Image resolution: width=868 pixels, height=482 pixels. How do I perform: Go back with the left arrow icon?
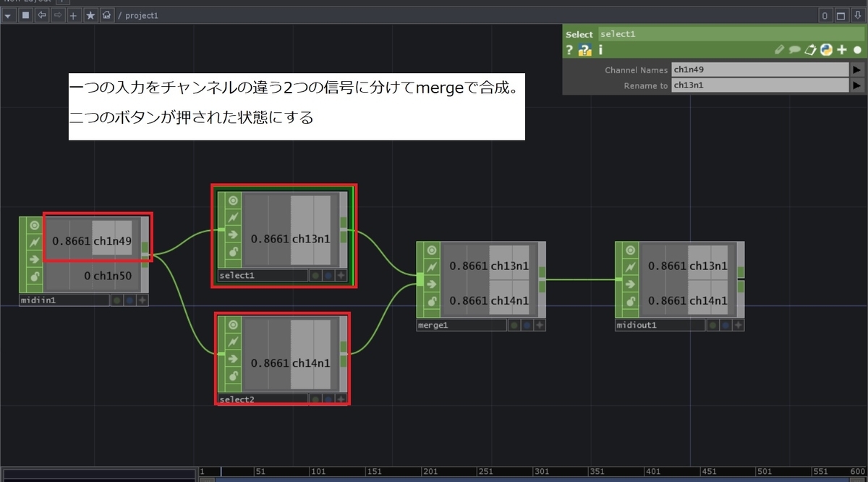[x=41, y=15]
